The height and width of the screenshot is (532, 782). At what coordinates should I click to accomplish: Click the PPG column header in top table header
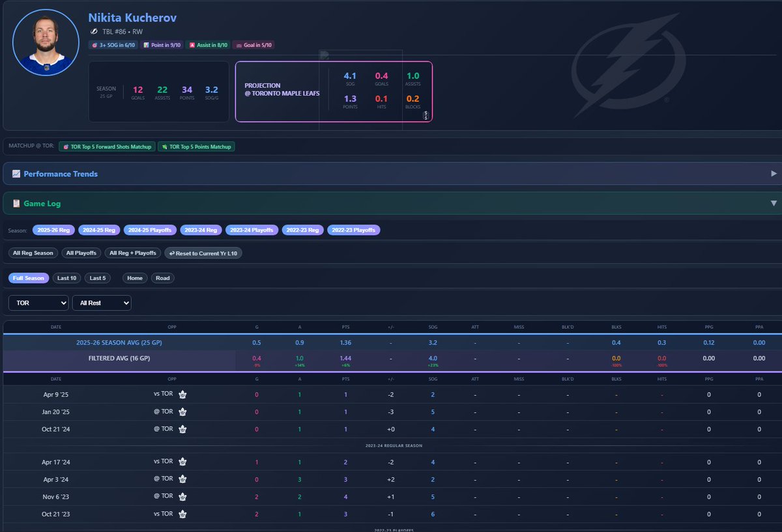pos(709,328)
